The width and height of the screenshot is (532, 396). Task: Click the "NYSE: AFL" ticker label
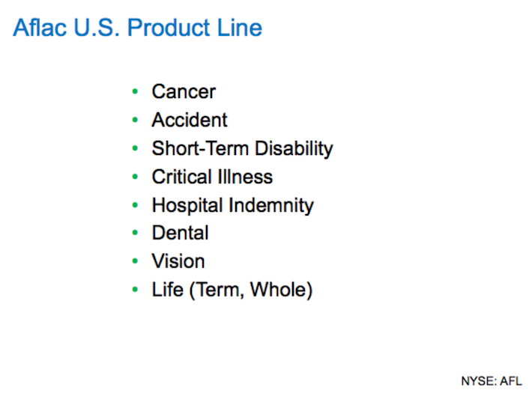point(492,381)
